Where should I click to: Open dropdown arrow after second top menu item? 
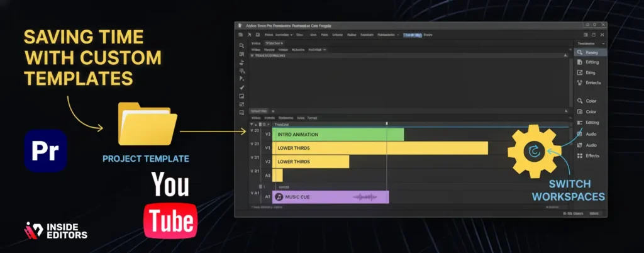click(292, 35)
